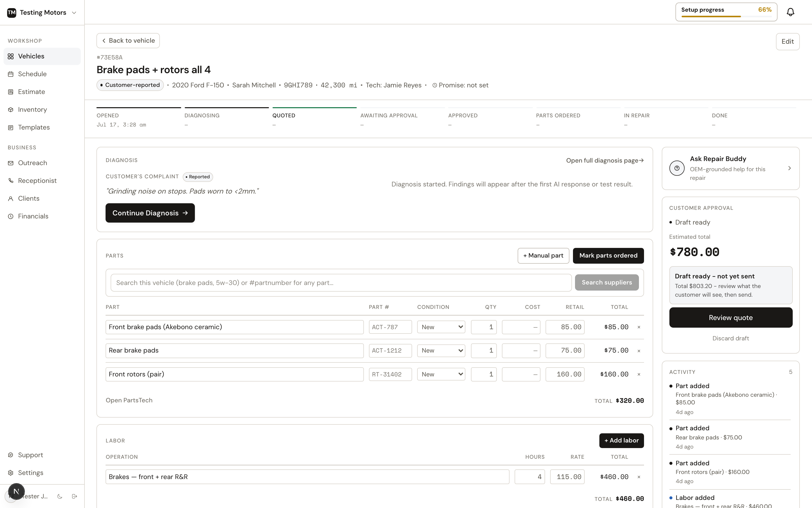
Task: Click retail price 75.00 field
Action: click(x=565, y=351)
